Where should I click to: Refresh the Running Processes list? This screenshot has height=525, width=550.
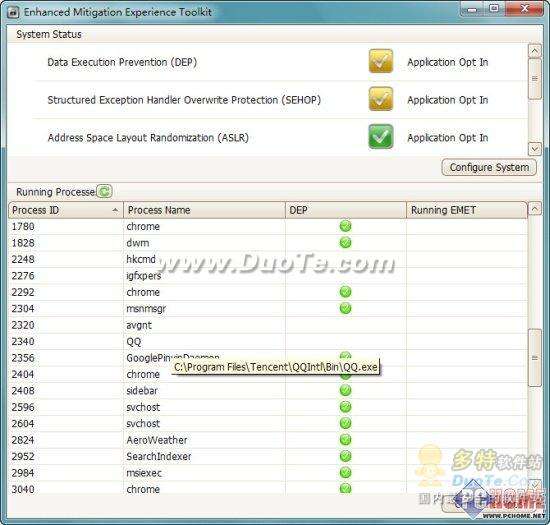(x=104, y=191)
